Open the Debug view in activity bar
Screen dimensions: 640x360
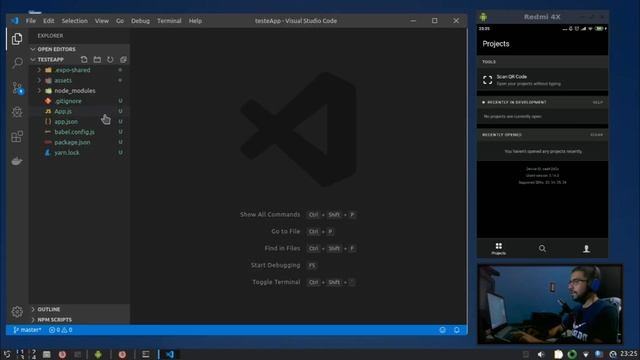pyautogui.click(x=17, y=112)
